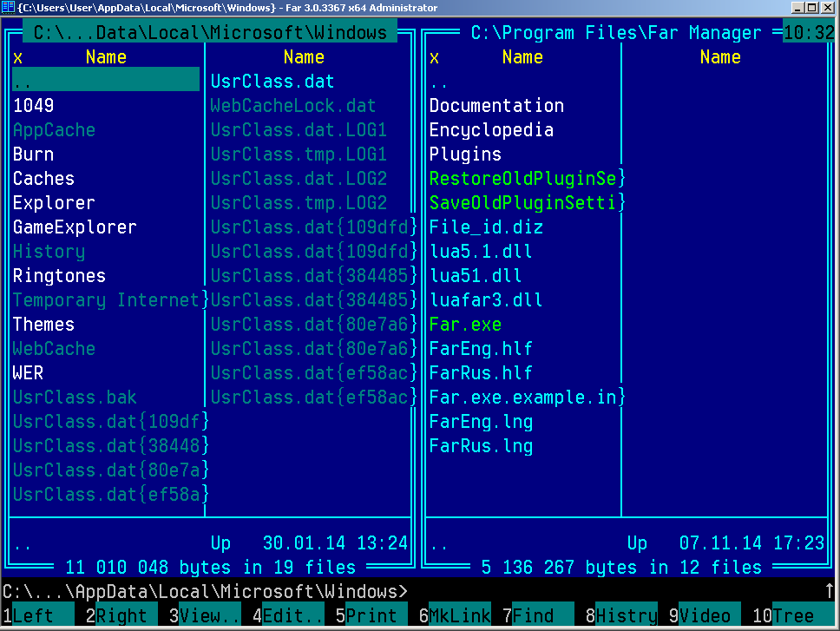Click the left panel sort mode 'x' indicator
This screenshot has width=840, height=631.
pos(17,57)
